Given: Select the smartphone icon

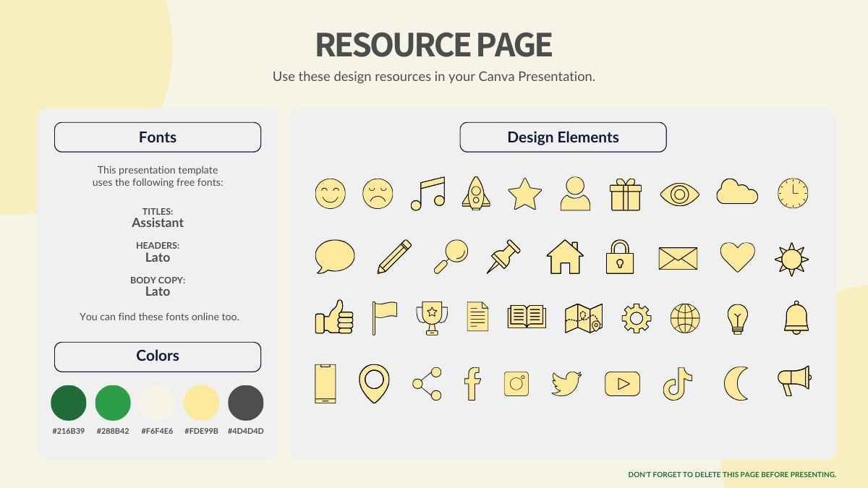Looking at the screenshot, I should [x=325, y=383].
